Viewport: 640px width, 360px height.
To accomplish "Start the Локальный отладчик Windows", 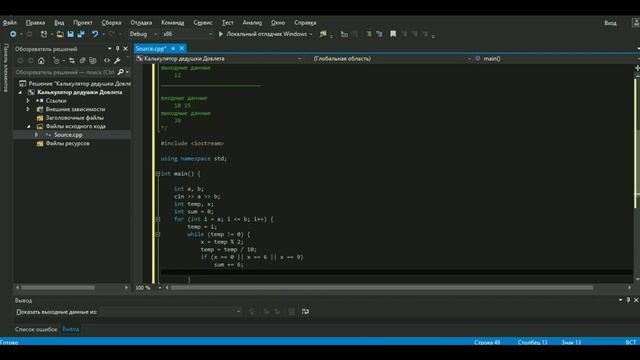I will 262,34.
